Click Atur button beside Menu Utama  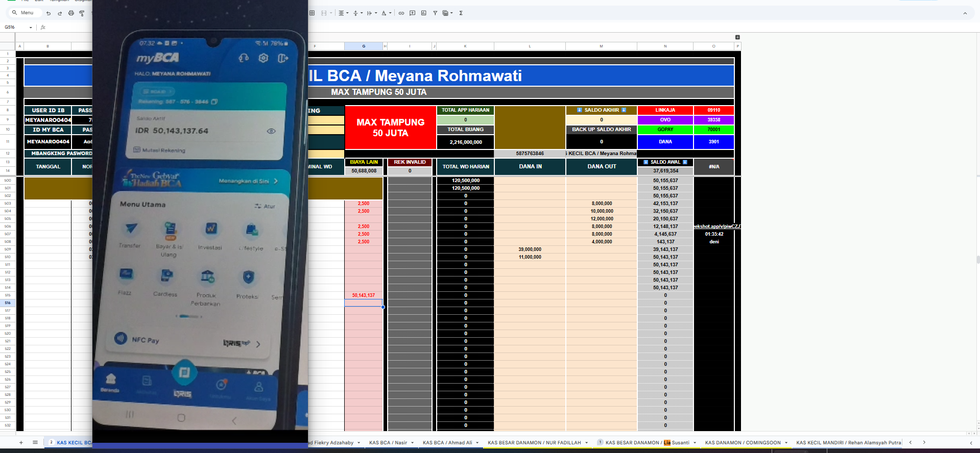pos(265,206)
